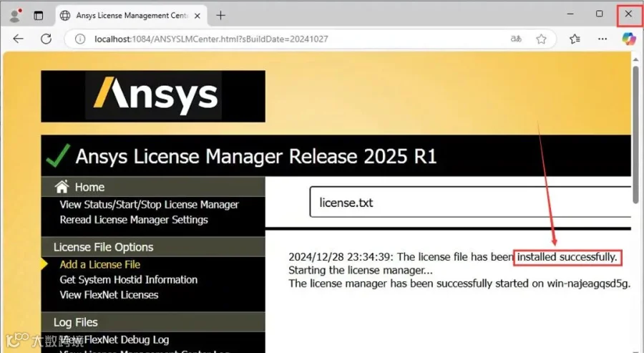Launch the Copilot icon
Image resolution: width=644 pixels, height=353 pixels.
[x=629, y=39]
